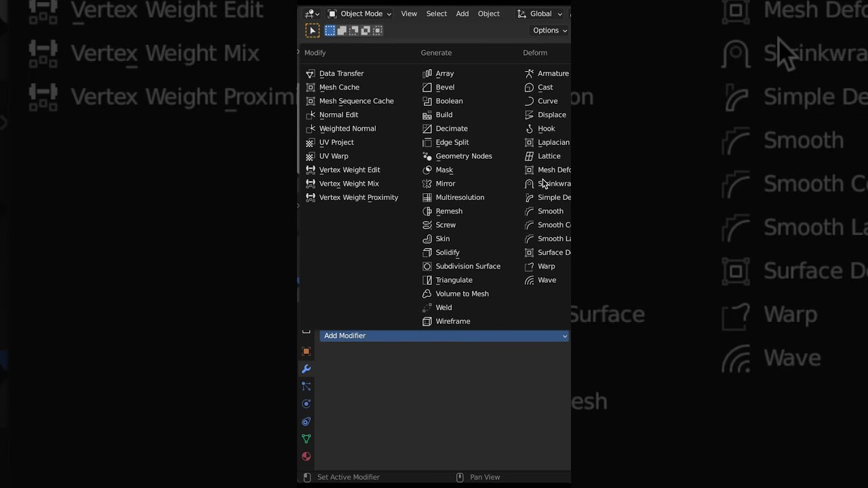
Task: Expand the Options dropdown
Action: tap(549, 30)
